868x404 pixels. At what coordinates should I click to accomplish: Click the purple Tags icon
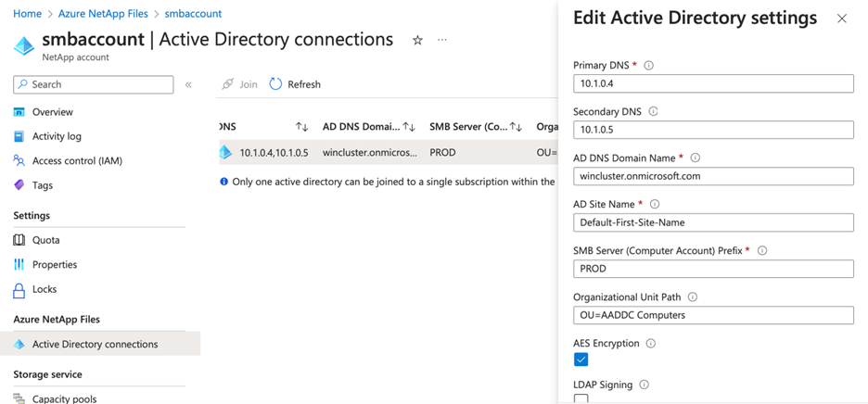pos(19,184)
